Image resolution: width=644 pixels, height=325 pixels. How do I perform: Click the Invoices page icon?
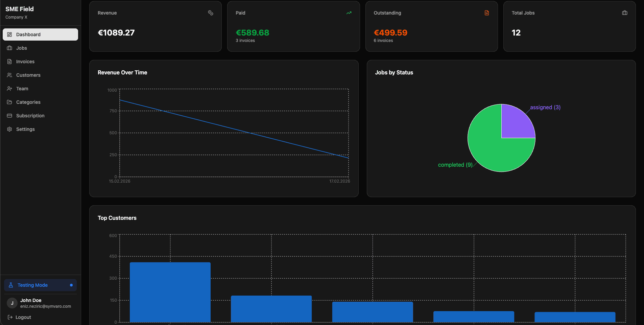point(9,61)
